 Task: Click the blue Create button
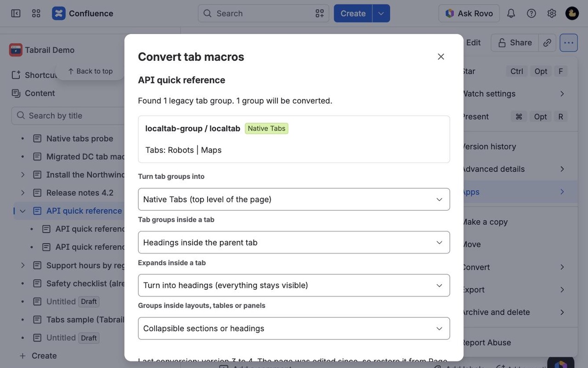click(353, 13)
